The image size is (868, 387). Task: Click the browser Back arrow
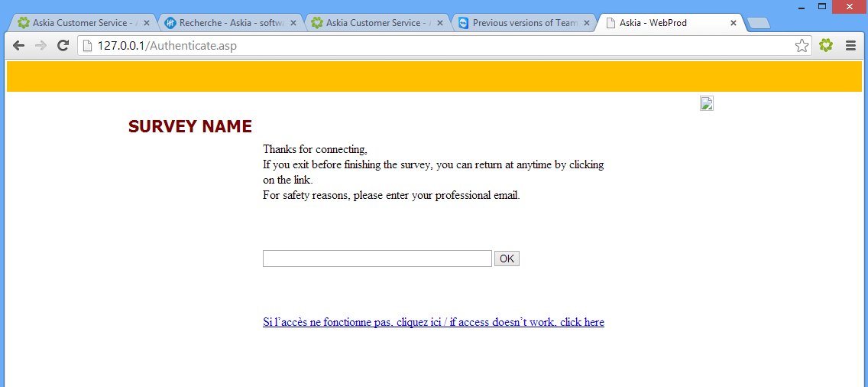19,46
